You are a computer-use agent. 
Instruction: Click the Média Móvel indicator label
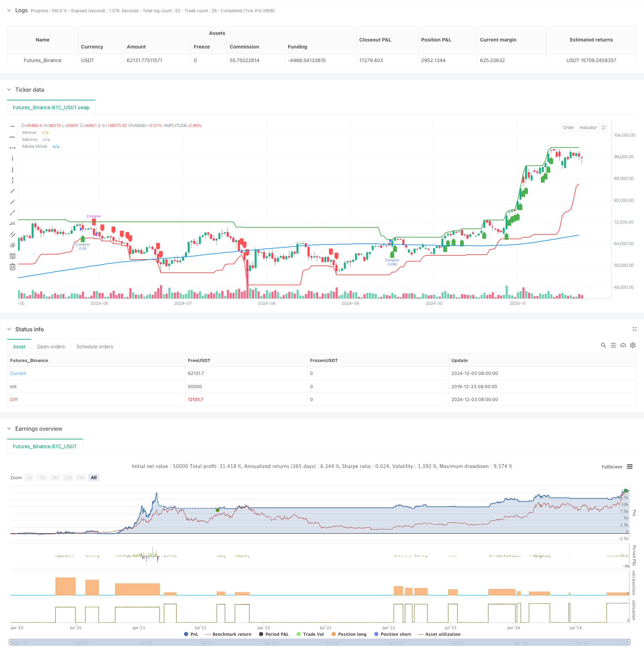tap(34, 146)
